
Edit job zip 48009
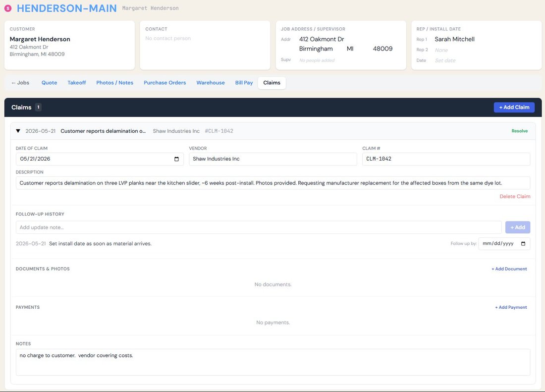382,49
